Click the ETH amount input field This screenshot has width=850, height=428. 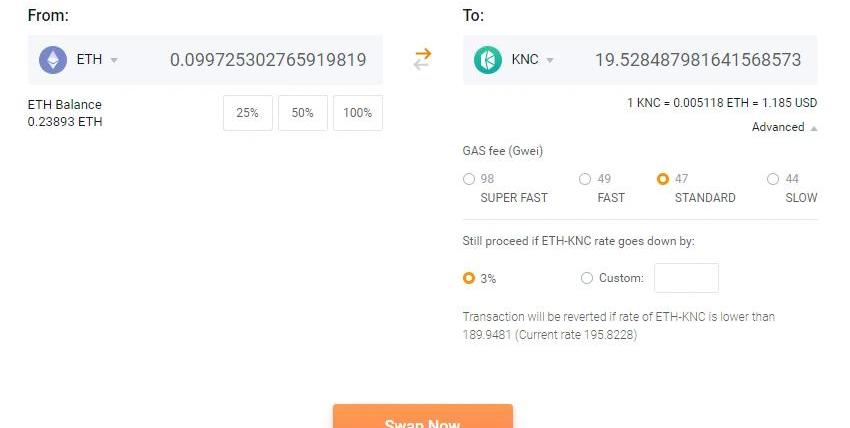point(267,60)
